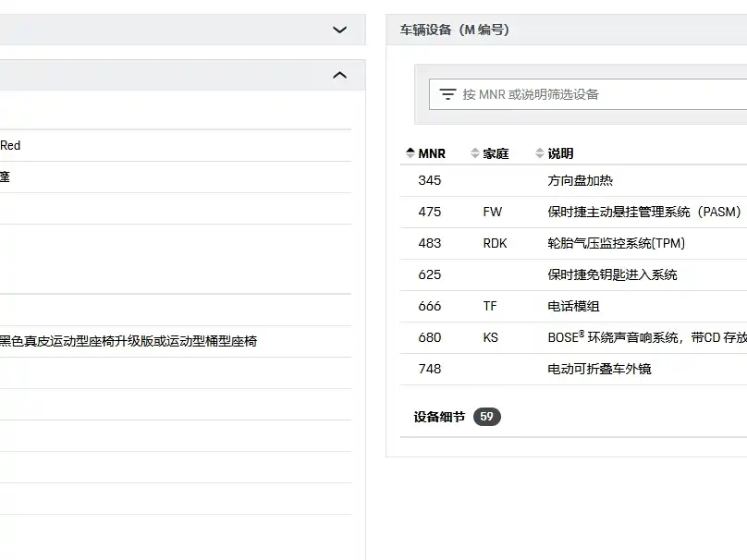Select MNR 345 cell

[x=430, y=180]
